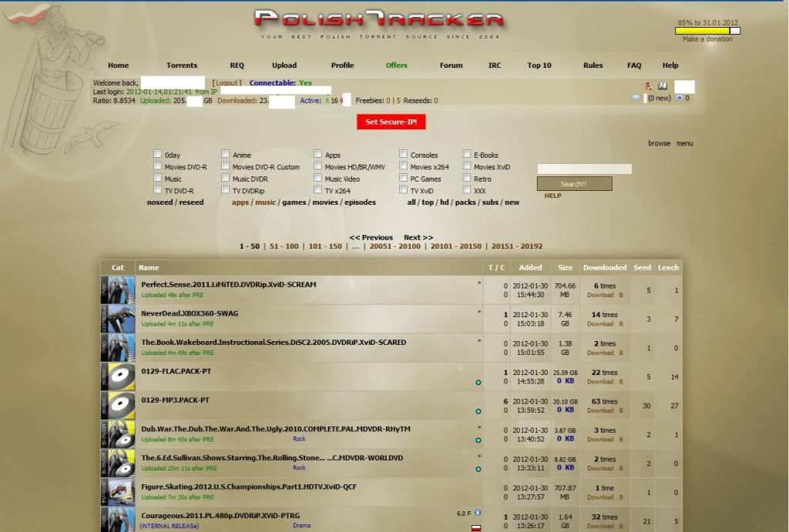Open the HELP link below search
The width and height of the screenshot is (789, 532).
[x=552, y=196]
